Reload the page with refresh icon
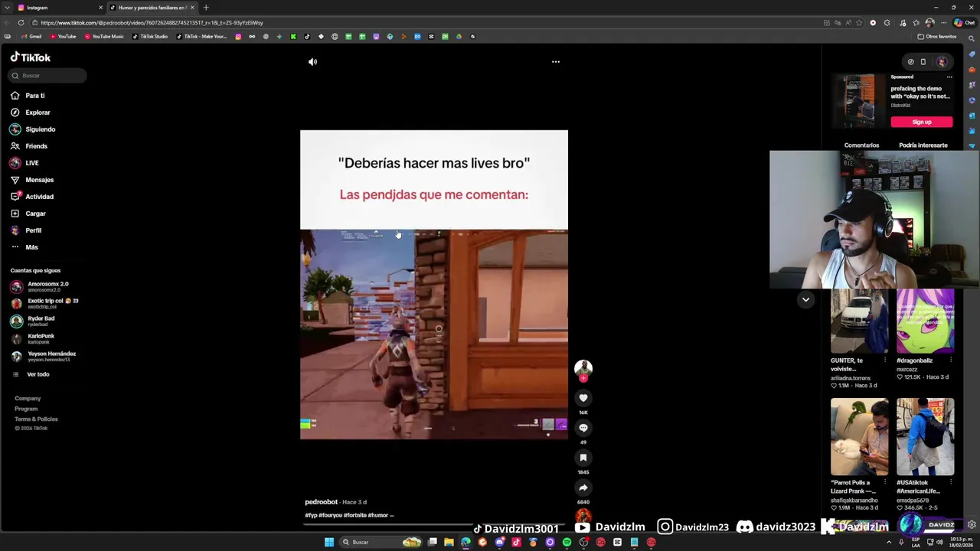Viewport: 980px width, 551px height. click(x=21, y=23)
